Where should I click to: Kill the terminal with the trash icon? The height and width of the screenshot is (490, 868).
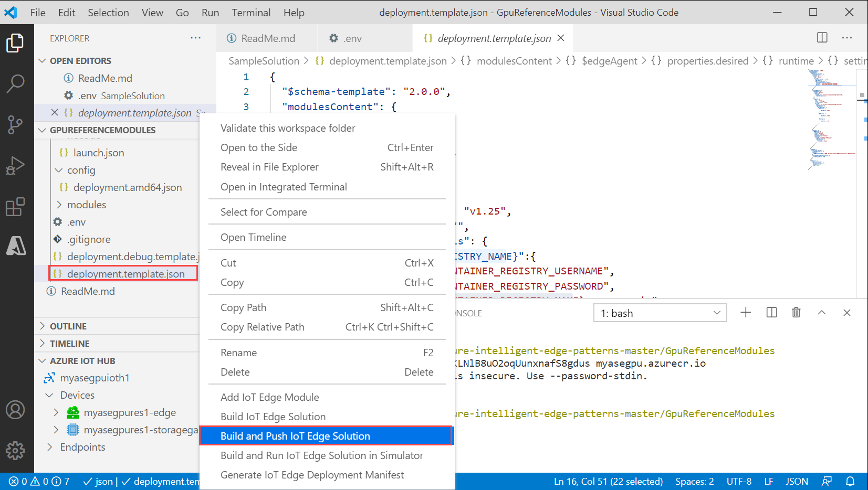pos(796,312)
